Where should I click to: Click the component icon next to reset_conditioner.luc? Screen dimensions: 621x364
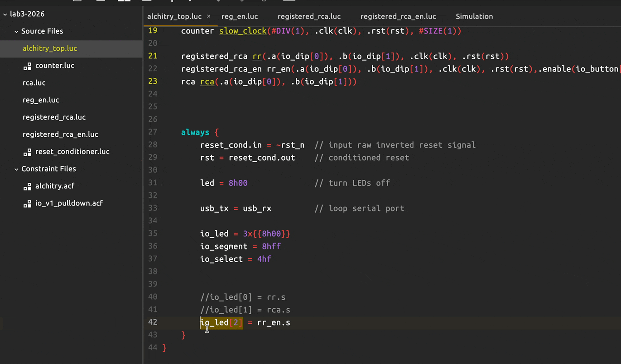27,152
